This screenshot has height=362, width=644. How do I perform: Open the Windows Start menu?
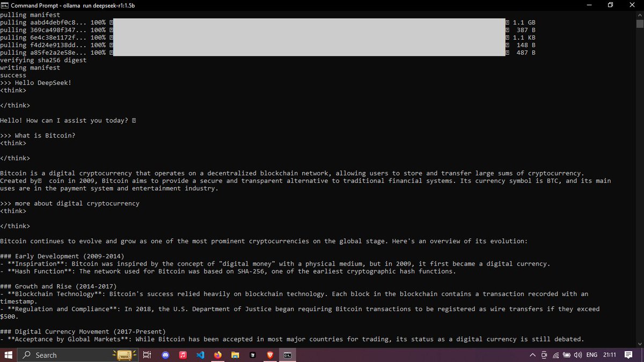tap(9, 355)
